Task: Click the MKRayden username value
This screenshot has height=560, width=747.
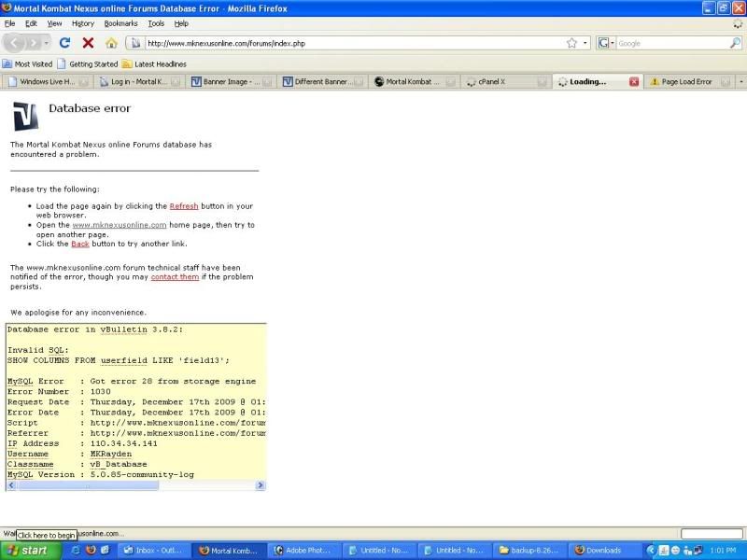Action: [110, 454]
